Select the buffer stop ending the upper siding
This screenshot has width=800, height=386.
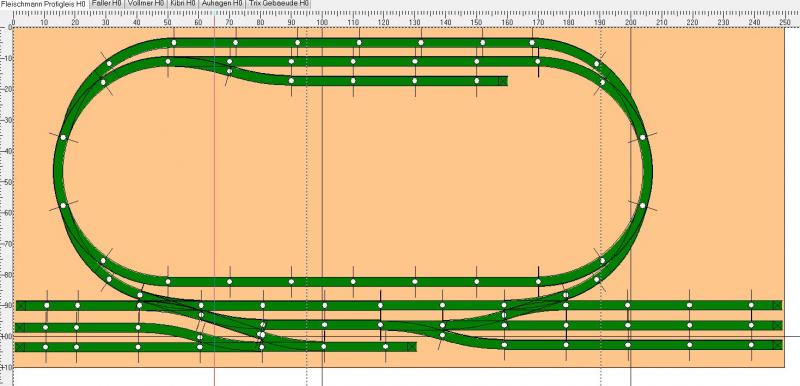[503, 81]
